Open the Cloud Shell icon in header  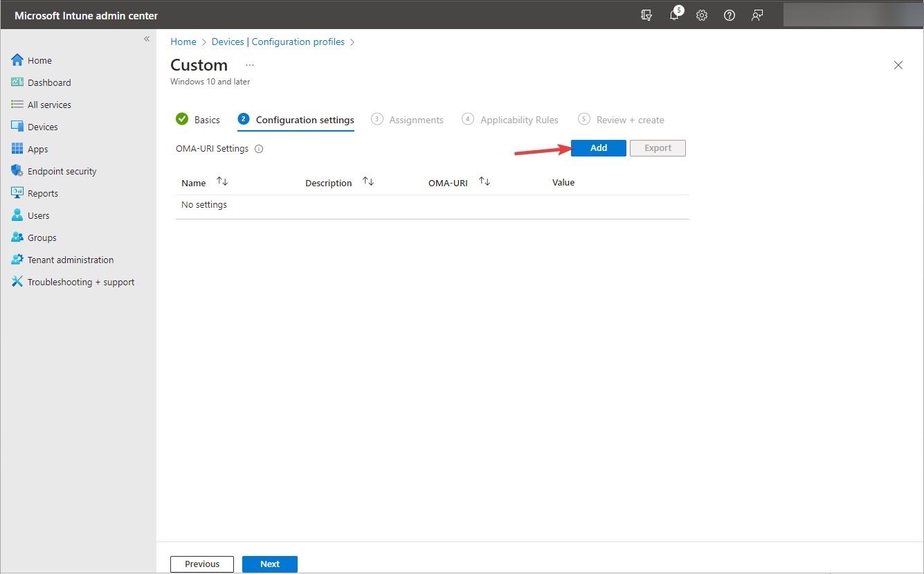coord(646,15)
